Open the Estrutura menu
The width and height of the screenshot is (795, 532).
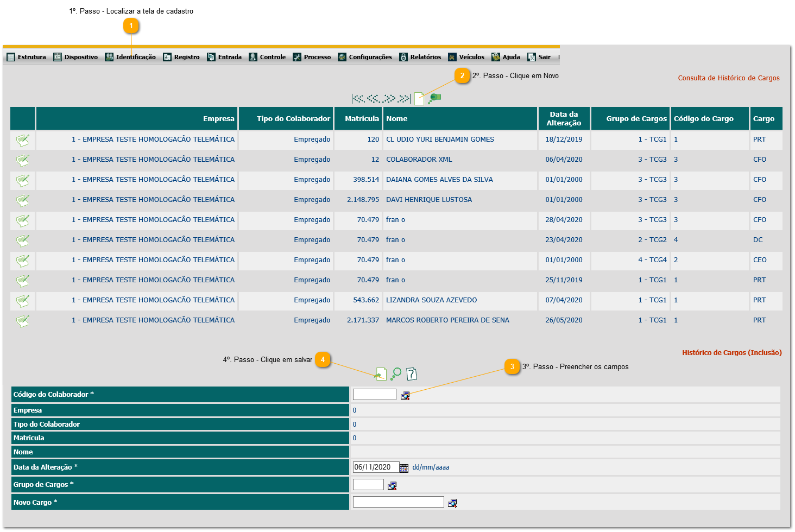pyautogui.click(x=27, y=57)
